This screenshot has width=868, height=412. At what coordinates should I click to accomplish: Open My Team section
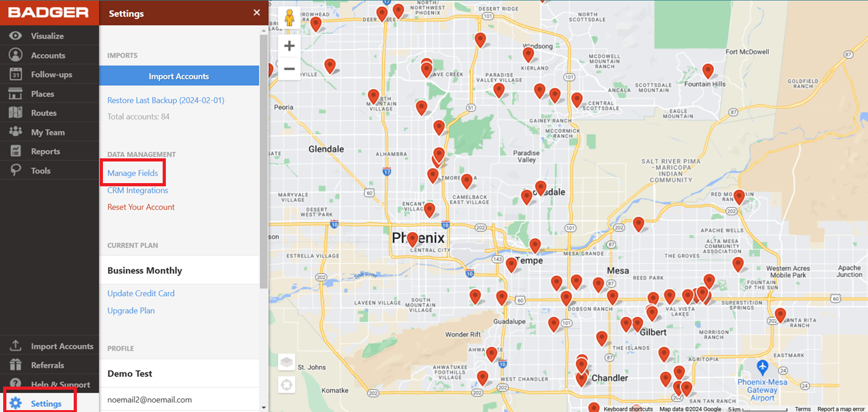(x=50, y=132)
